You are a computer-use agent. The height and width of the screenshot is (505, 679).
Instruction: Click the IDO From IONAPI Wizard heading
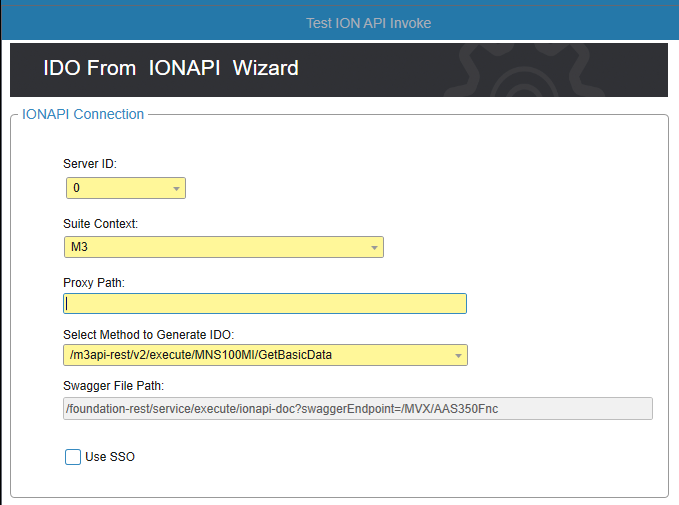171,68
